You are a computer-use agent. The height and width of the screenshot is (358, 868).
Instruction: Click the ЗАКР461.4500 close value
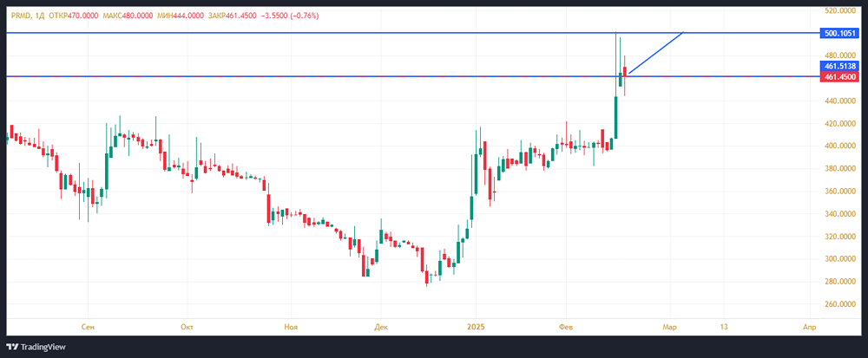(x=232, y=16)
